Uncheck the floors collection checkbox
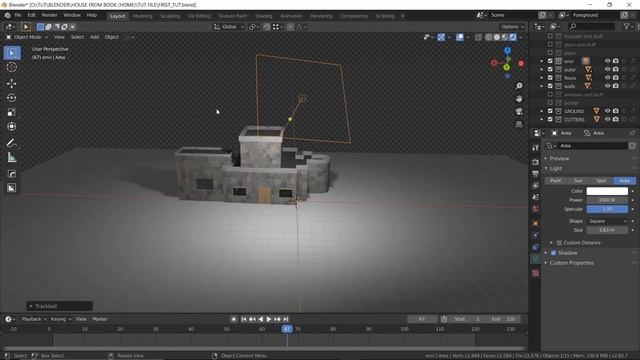Image resolution: width=640 pixels, height=360 pixels. click(550, 78)
